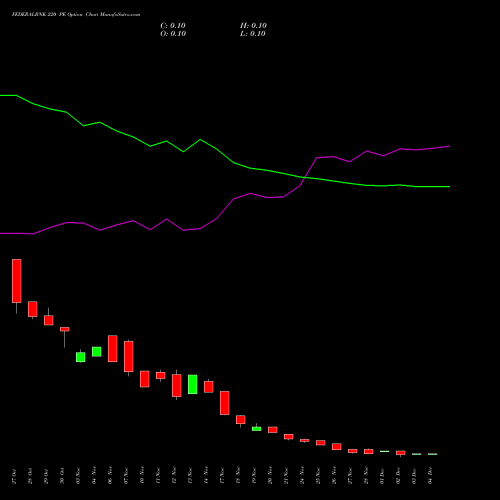Click the 04 Dec date label
This screenshot has height=500, width=500.
pos(430,476)
